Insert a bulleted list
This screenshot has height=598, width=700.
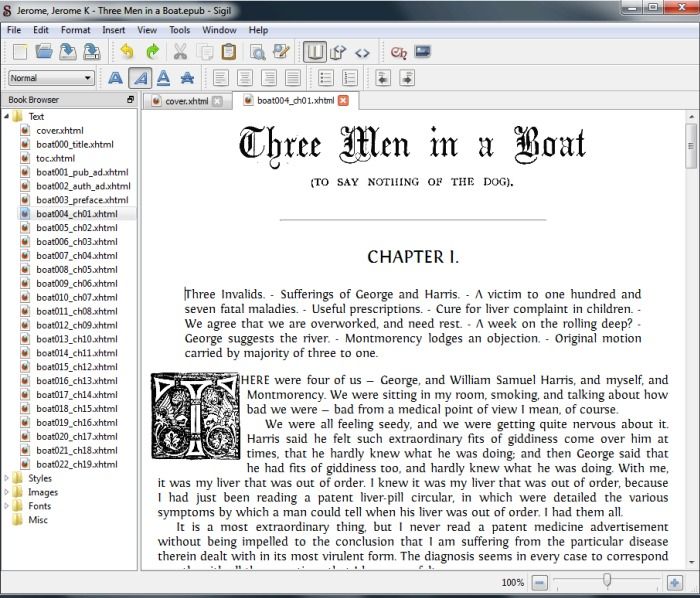(326, 78)
